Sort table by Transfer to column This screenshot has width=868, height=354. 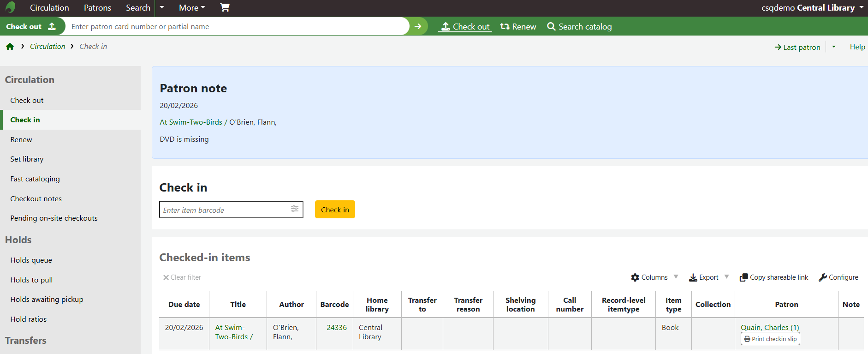click(x=422, y=305)
